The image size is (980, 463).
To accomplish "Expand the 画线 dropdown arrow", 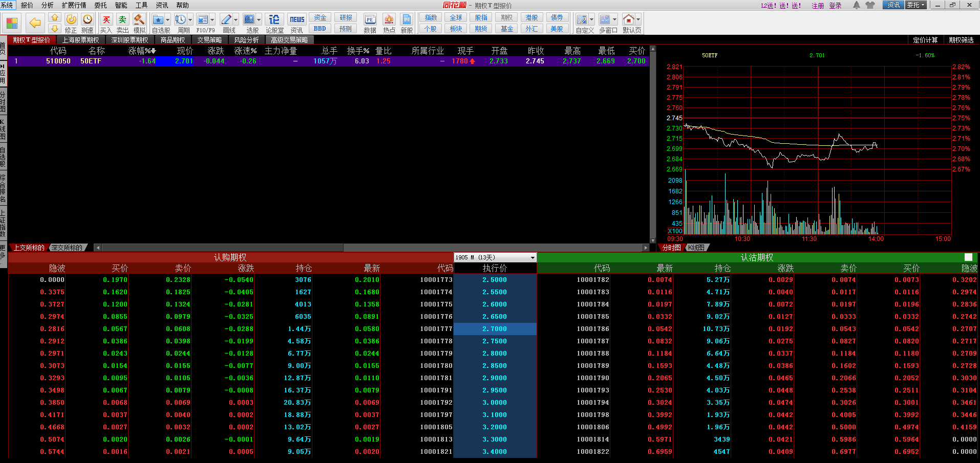I will [x=236, y=20].
